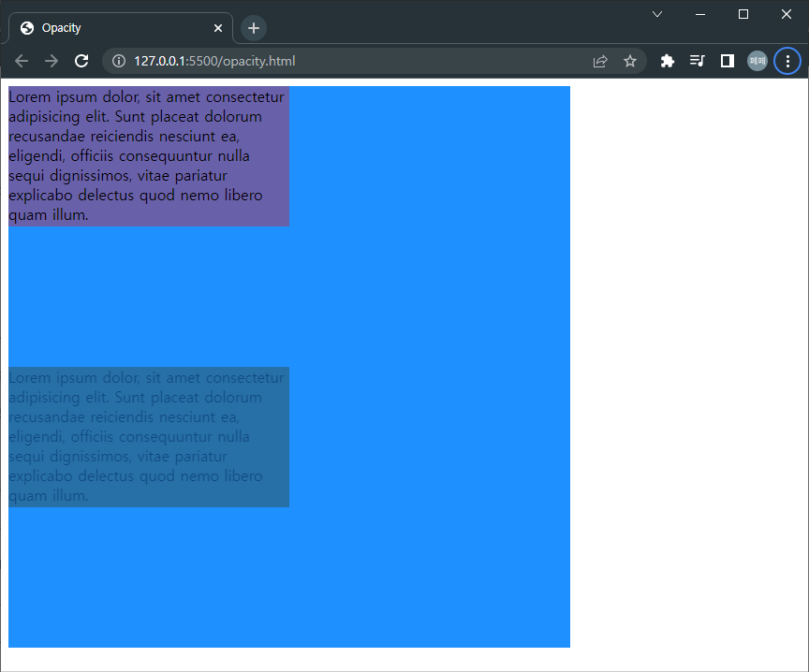Go forward to the next page

point(51,61)
